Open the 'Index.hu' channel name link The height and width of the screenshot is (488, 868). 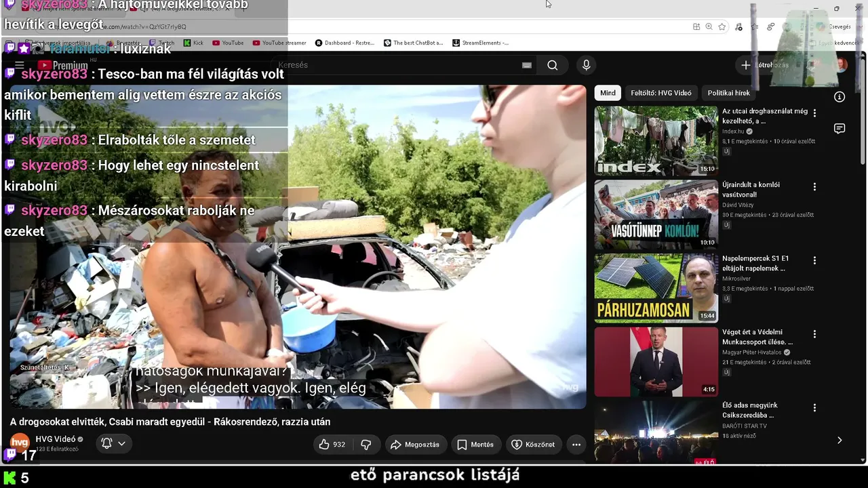(x=733, y=131)
